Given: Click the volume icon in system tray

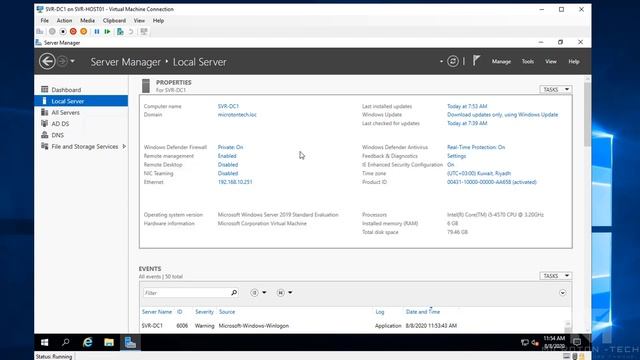Looking at the screenshot, I should tap(535, 342).
